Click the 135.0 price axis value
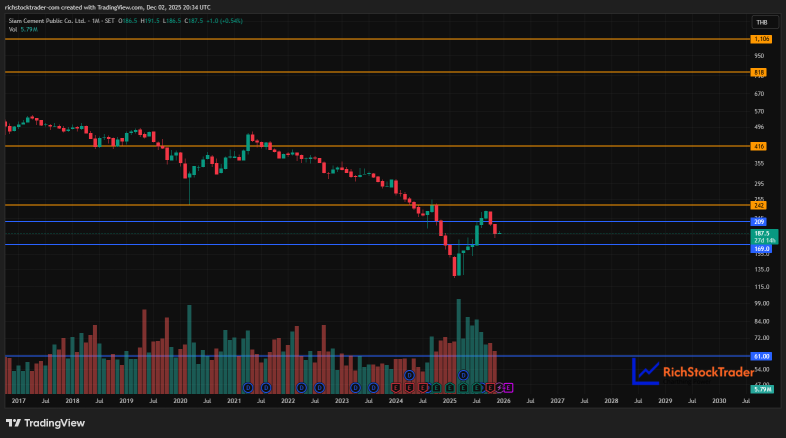Viewport: 786px width, 438px height. (761, 270)
